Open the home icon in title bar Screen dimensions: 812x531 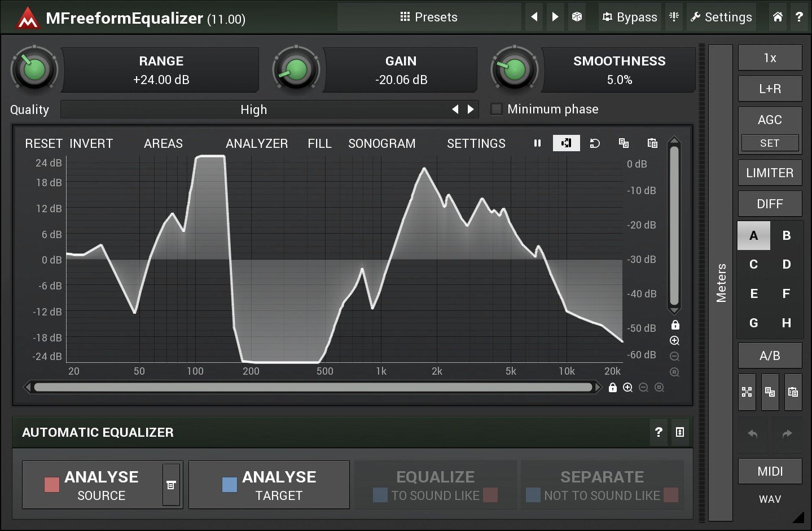coord(778,17)
